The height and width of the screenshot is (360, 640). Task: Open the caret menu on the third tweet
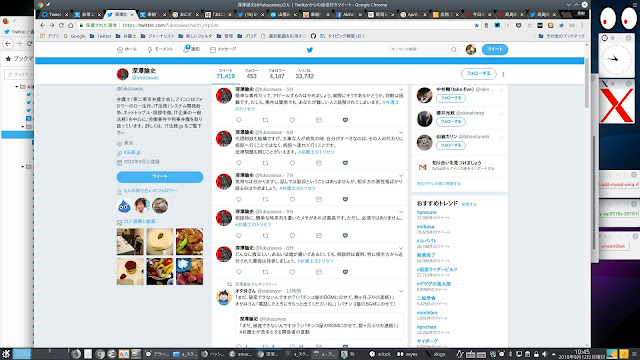(401, 176)
